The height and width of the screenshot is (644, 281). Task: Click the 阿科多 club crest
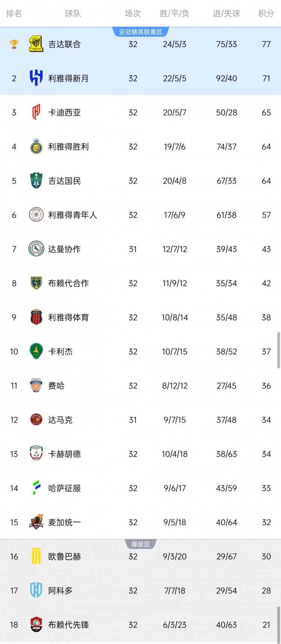click(36, 590)
